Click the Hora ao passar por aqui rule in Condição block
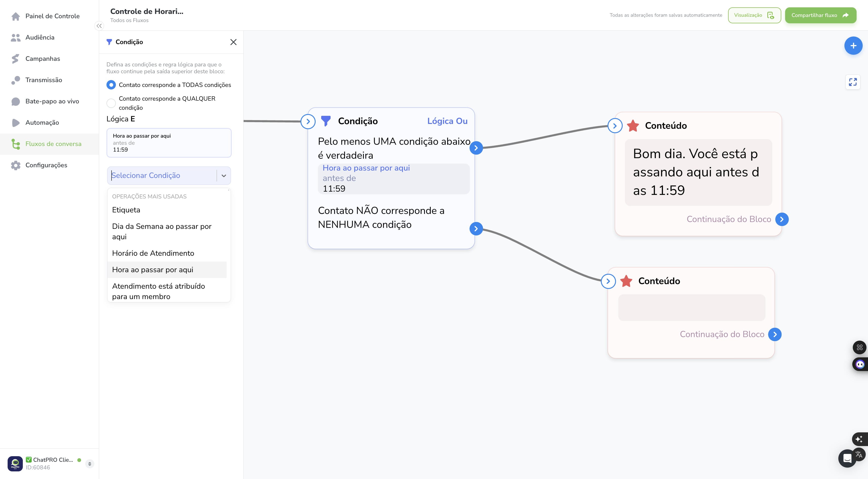Screen dimensions: 868x479 pyautogui.click(x=393, y=178)
